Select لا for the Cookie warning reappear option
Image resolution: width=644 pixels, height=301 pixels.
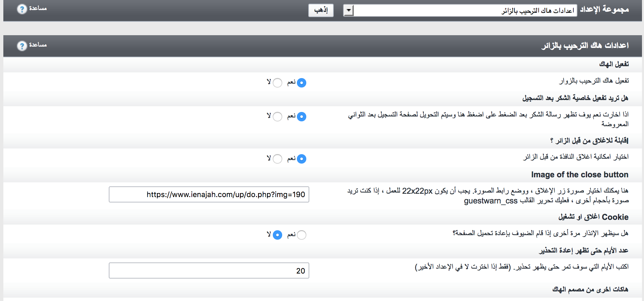click(x=277, y=235)
